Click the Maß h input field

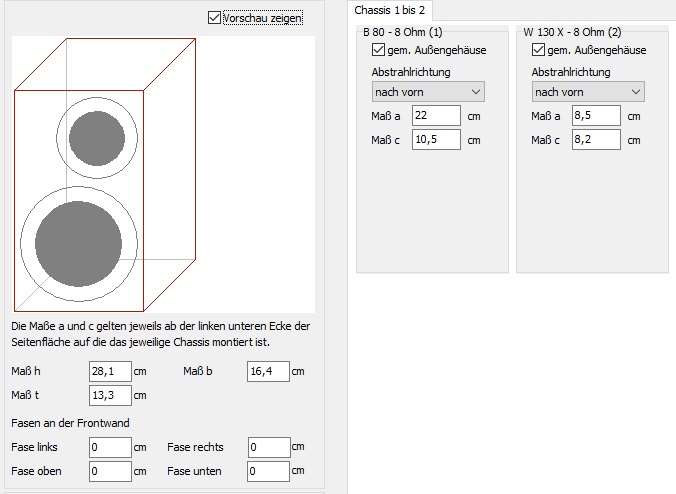coord(110,371)
